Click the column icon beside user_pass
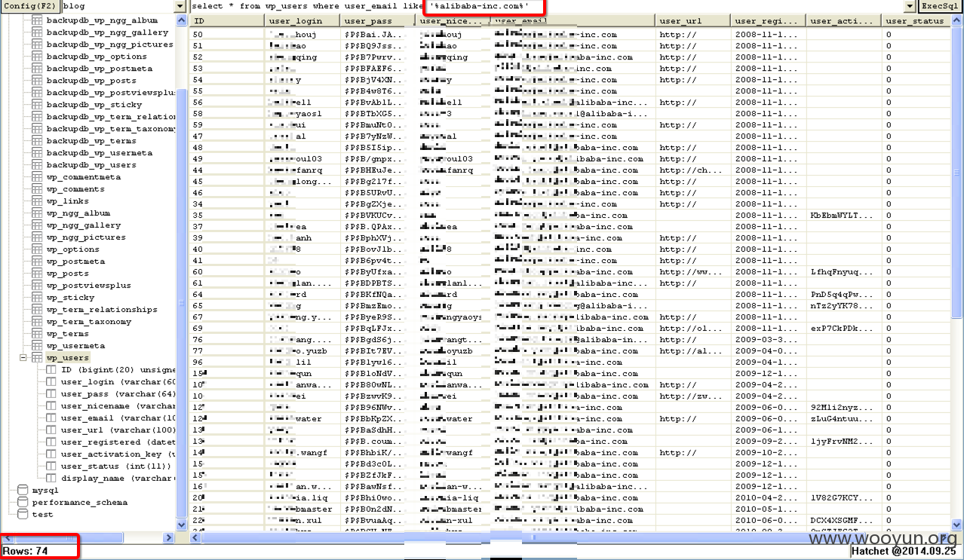 pos(51,394)
